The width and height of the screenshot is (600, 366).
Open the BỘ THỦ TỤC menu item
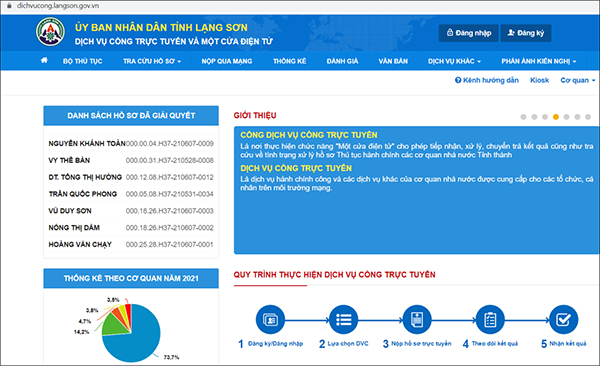tap(83, 61)
